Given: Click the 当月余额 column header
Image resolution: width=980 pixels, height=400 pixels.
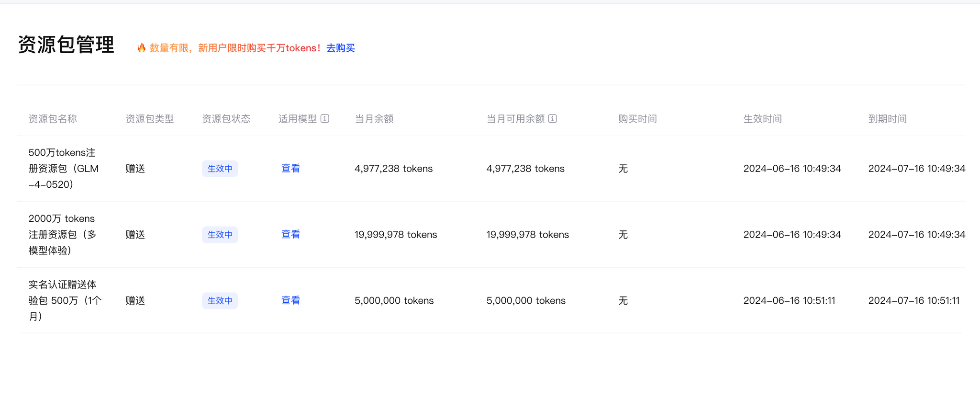Looking at the screenshot, I should click(x=374, y=119).
